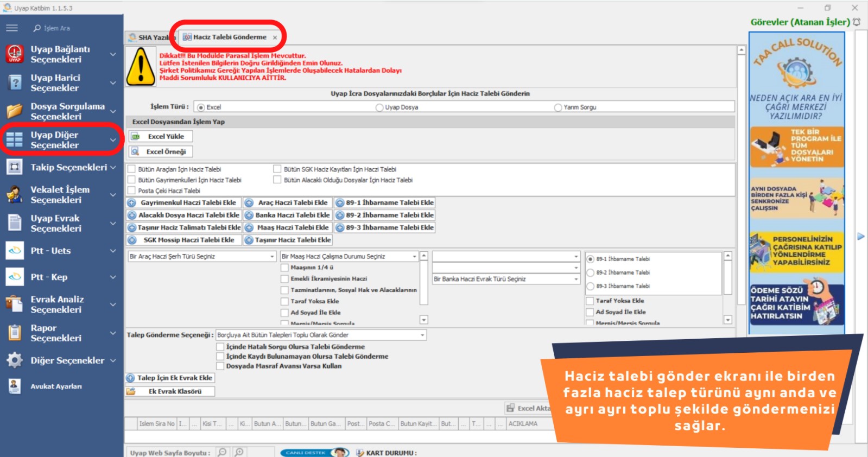Click the KART DURUMU card icon
Image resolution: width=868 pixels, height=457 pixels.
[360, 453]
